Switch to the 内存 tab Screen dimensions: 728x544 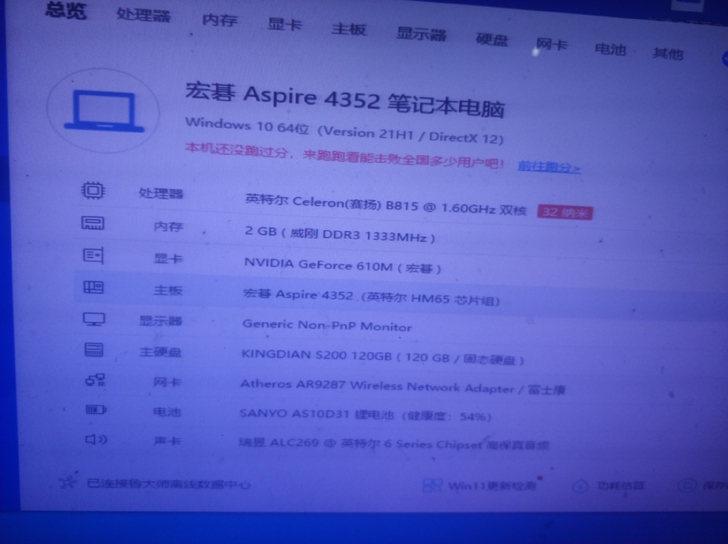click(220, 20)
